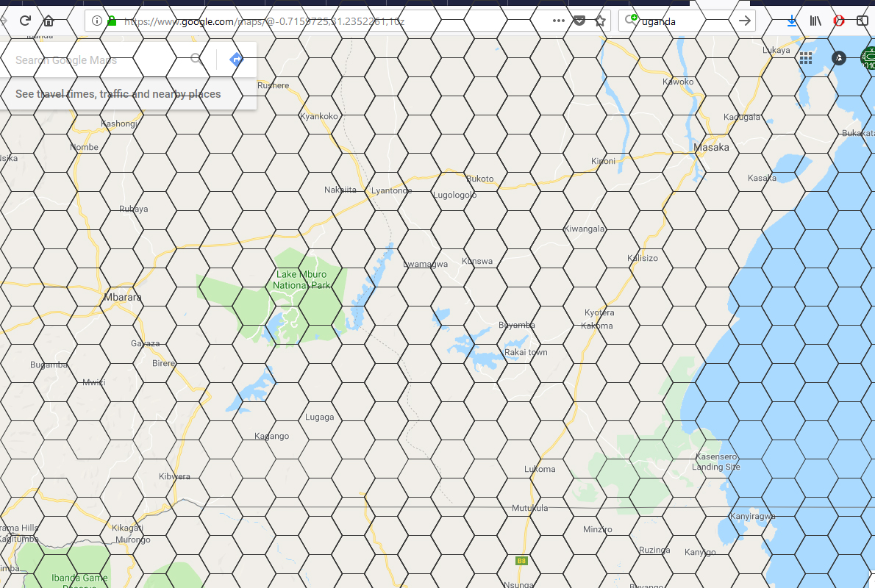Click the Kasensero Landing Site label
Screen dimensions: 875x588
(716, 462)
